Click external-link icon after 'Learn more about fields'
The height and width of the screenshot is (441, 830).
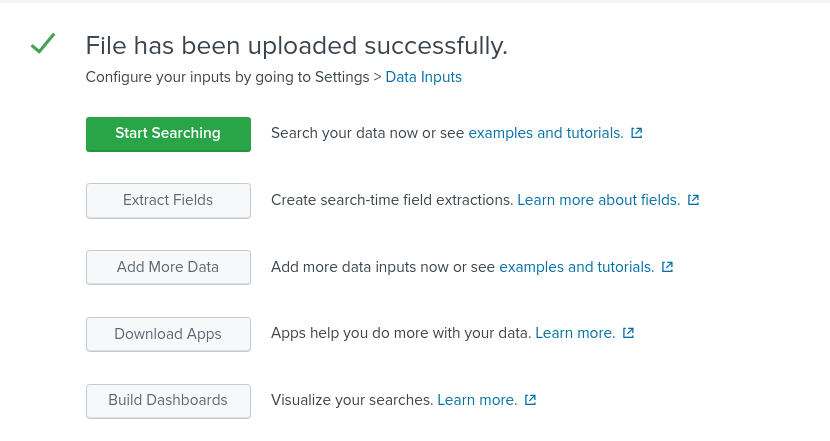694,200
